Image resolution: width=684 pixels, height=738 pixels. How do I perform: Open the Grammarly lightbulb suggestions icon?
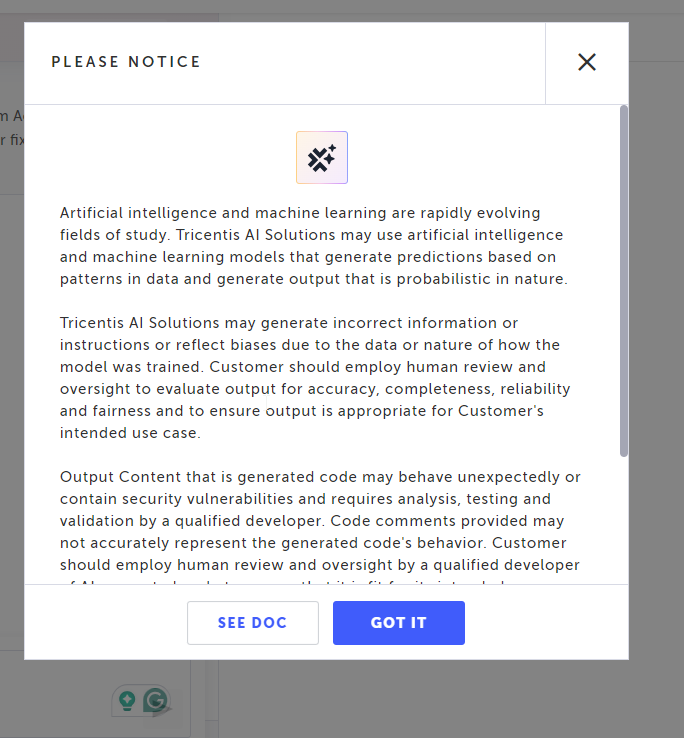(x=127, y=701)
